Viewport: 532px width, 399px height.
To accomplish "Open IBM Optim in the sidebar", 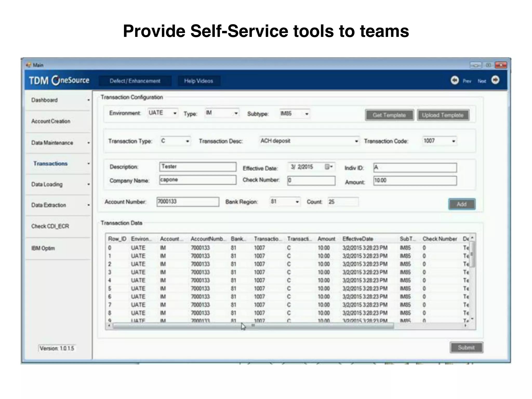I will click(x=43, y=248).
